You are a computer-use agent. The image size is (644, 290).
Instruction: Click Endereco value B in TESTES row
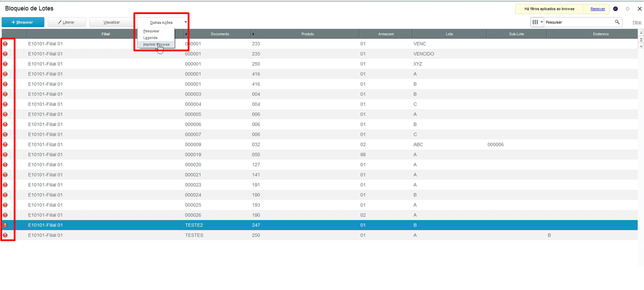pos(549,235)
